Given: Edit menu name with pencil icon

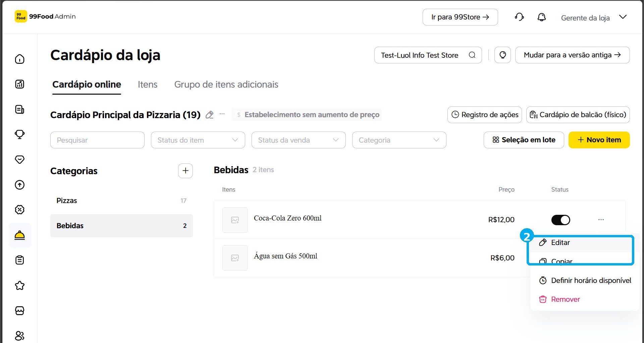Looking at the screenshot, I should click(209, 115).
